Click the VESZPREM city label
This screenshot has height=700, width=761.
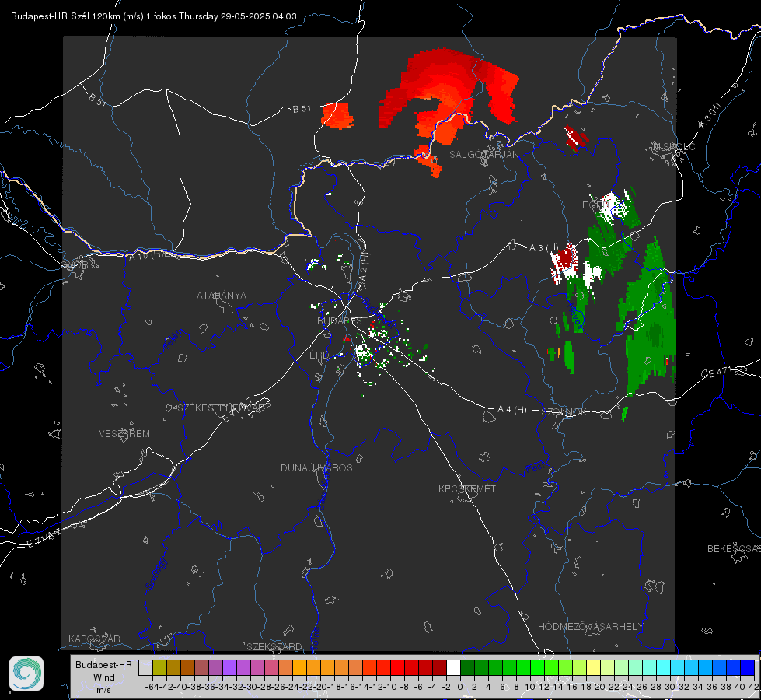(x=124, y=434)
